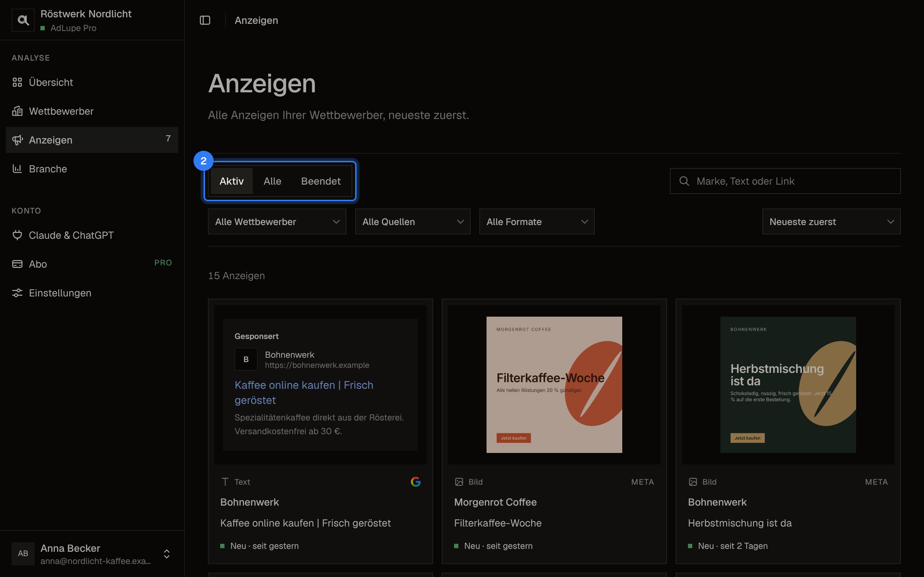Click the Google logo on Bohnenwerk card
This screenshot has height=577, width=924.
[415, 481]
